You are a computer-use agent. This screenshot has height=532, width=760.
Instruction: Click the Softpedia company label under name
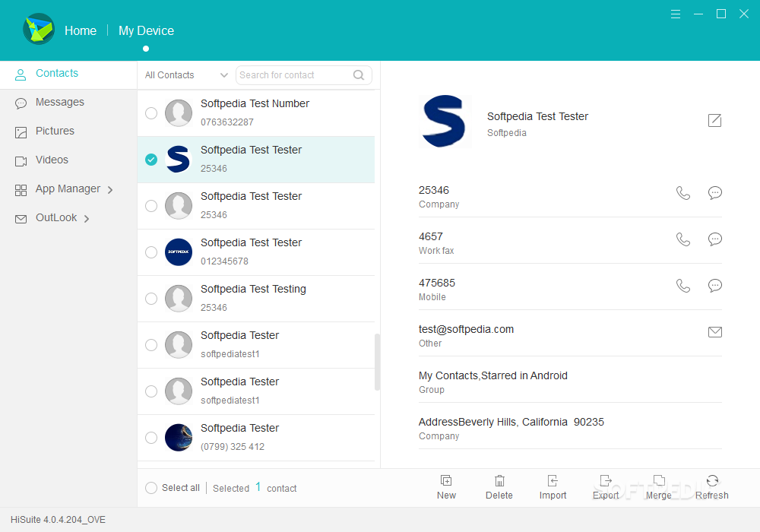tap(506, 133)
